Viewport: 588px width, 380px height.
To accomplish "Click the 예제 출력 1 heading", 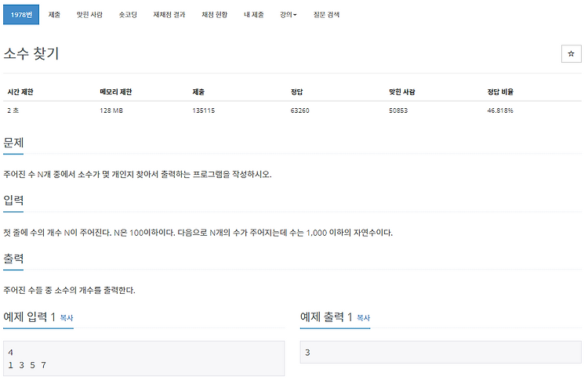I will (x=326, y=317).
